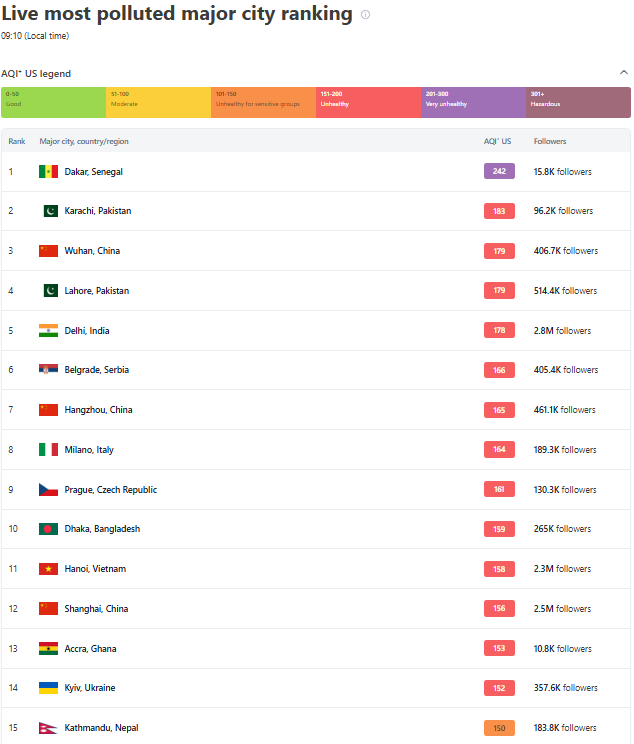Screen dimensions: 634x744
Task: Open the Karachi, Pakistan city link
Action: (98, 211)
